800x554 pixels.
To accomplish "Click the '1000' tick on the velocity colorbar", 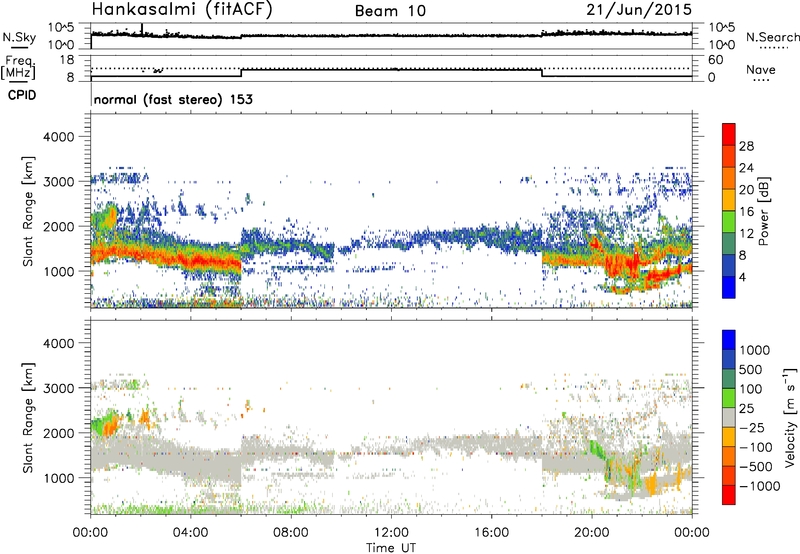I will (x=755, y=350).
